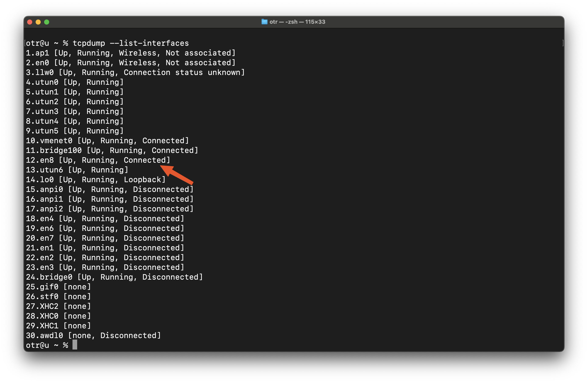Click the '29.XHC1 [none]' line
The width and height of the screenshot is (588, 383).
point(59,326)
